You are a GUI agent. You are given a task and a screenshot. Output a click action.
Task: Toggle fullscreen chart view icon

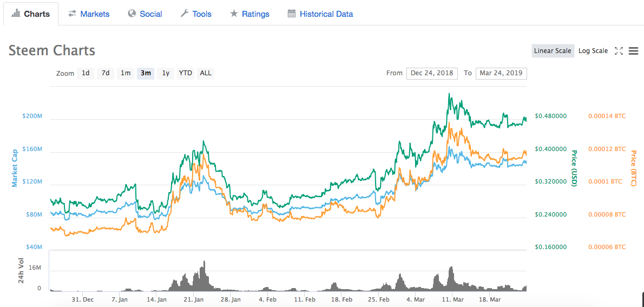pos(619,51)
